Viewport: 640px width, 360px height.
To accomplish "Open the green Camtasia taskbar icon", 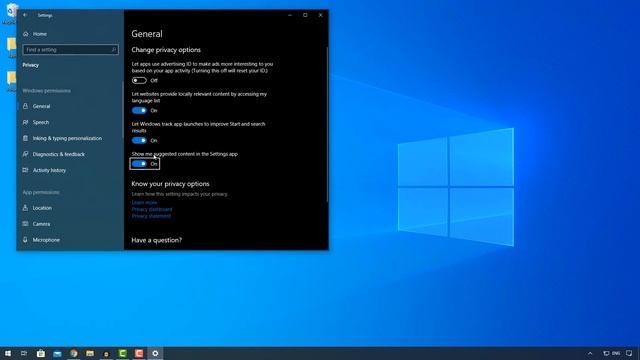I will tap(122, 353).
